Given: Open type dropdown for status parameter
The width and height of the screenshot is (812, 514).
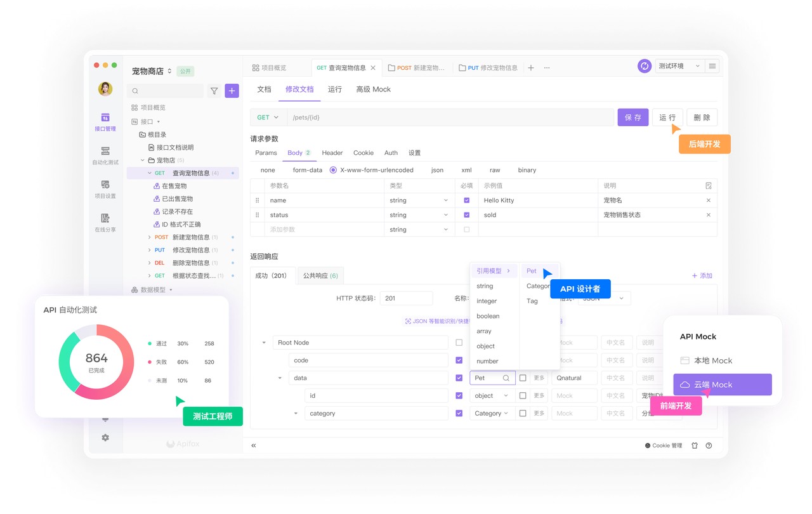Looking at the screenshot, I should [419, 214].
